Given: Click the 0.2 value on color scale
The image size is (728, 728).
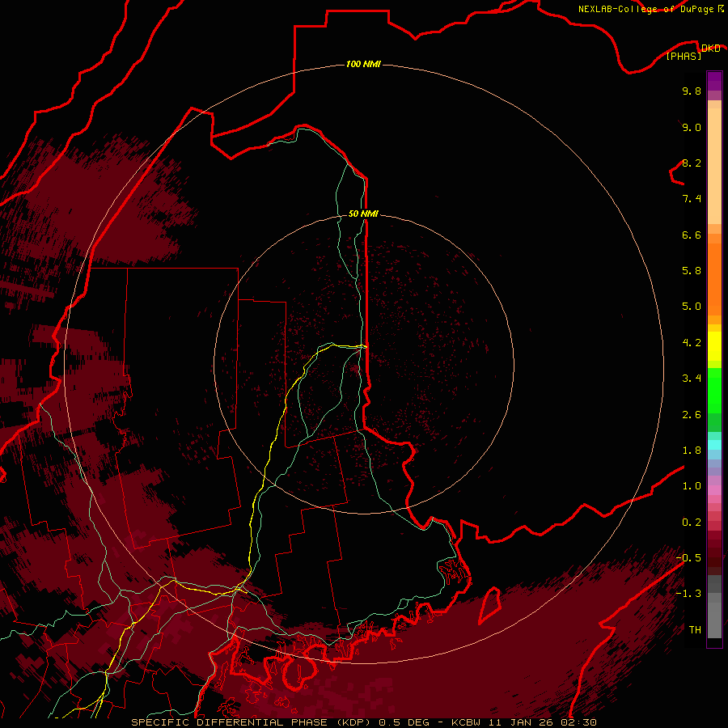Looking at the screenshot, I should click(x=692, y=523).
